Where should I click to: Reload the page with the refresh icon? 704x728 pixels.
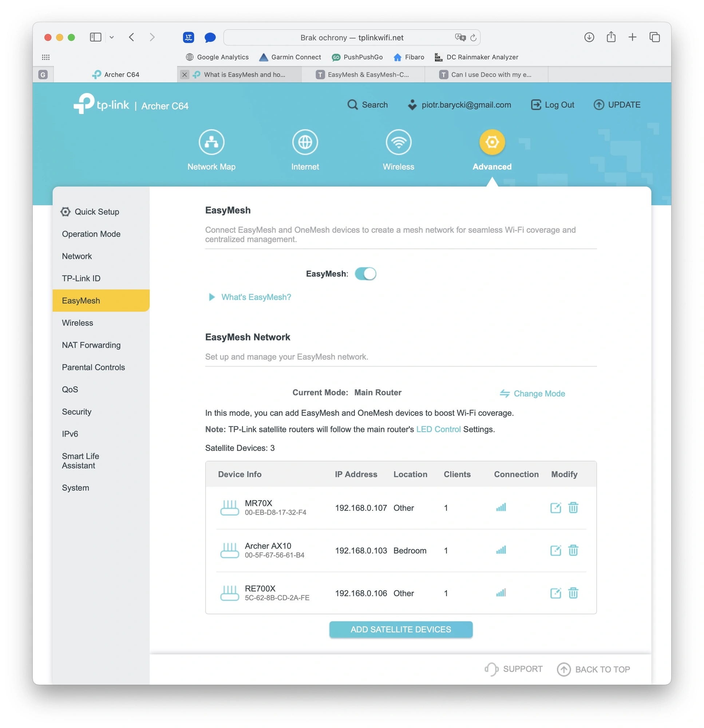coord(473,37)
